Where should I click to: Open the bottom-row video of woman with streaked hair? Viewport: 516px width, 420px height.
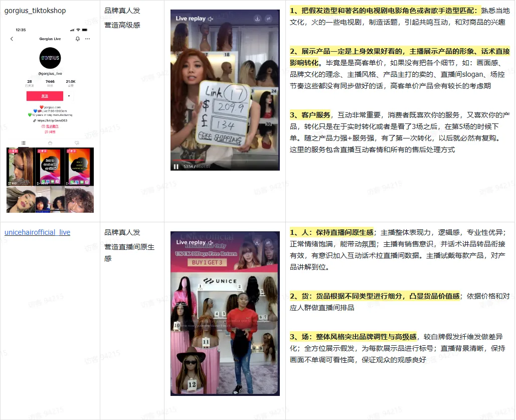pyautogui.click(x=21, y=200)
